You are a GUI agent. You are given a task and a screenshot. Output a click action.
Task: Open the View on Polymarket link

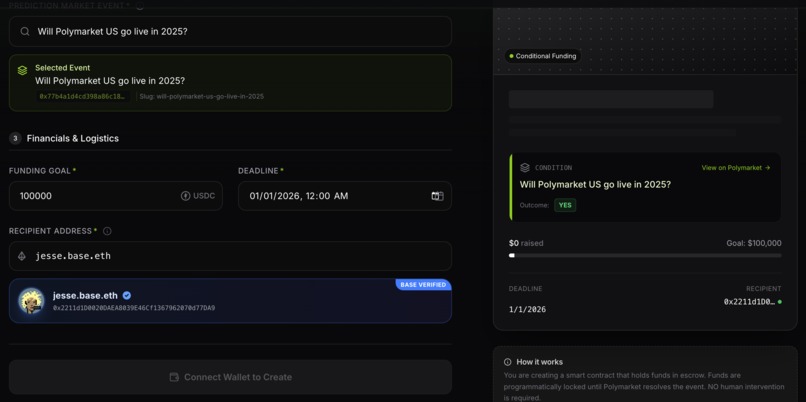pyautogui.click(x=736, y=168)
